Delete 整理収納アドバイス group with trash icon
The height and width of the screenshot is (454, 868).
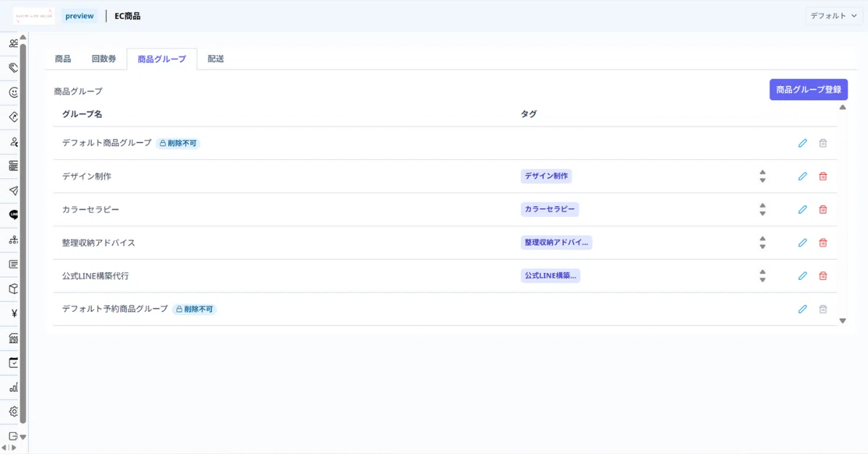(822, 243)
